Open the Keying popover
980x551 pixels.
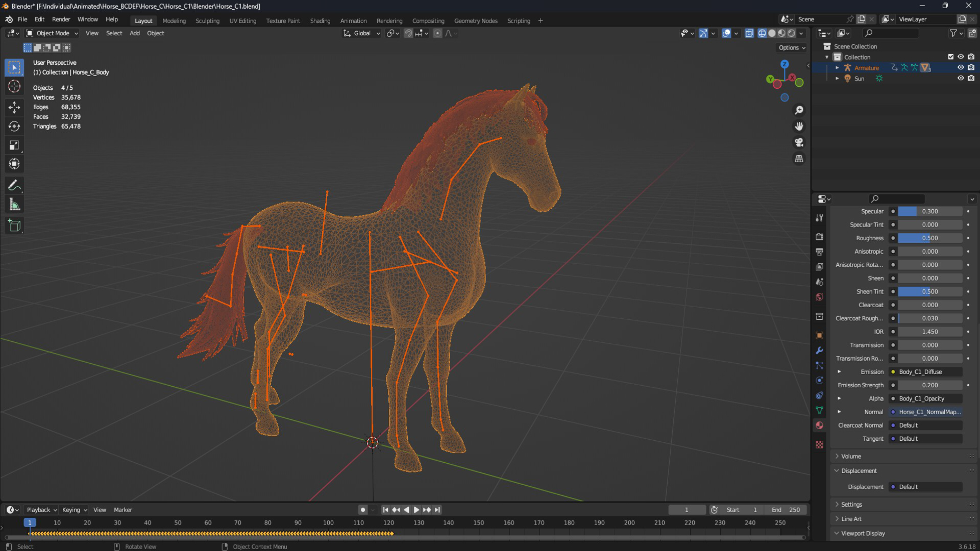pyautogui.click(x=75, y=510)
